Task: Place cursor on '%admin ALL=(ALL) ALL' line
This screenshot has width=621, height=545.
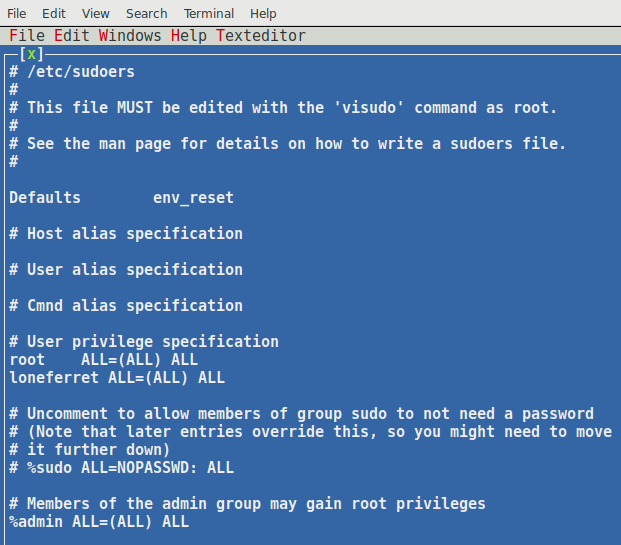Action: [x=99, y=522]
